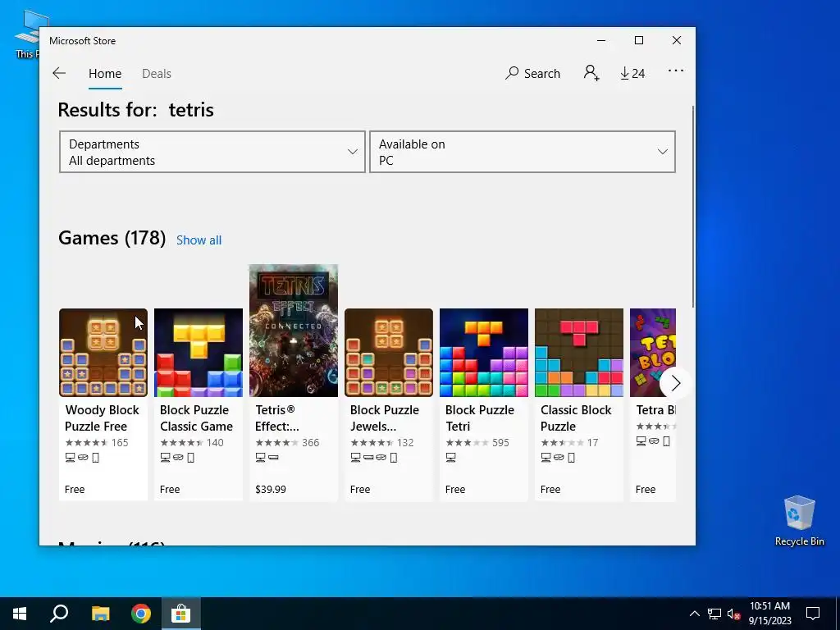Click Microsoft Store taskbar icon
Viewport: 840px width, 630px height.
coord(181,614)
